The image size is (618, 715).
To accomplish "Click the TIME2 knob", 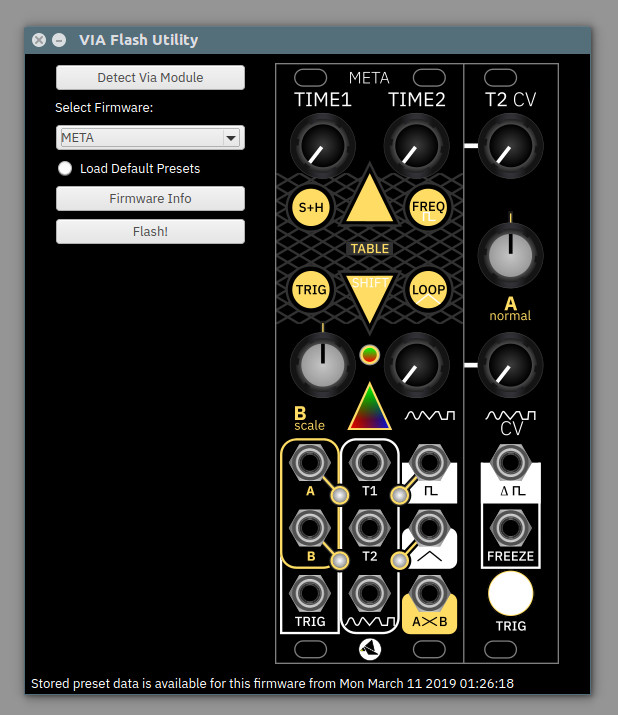I will click(x=416, y=146).
